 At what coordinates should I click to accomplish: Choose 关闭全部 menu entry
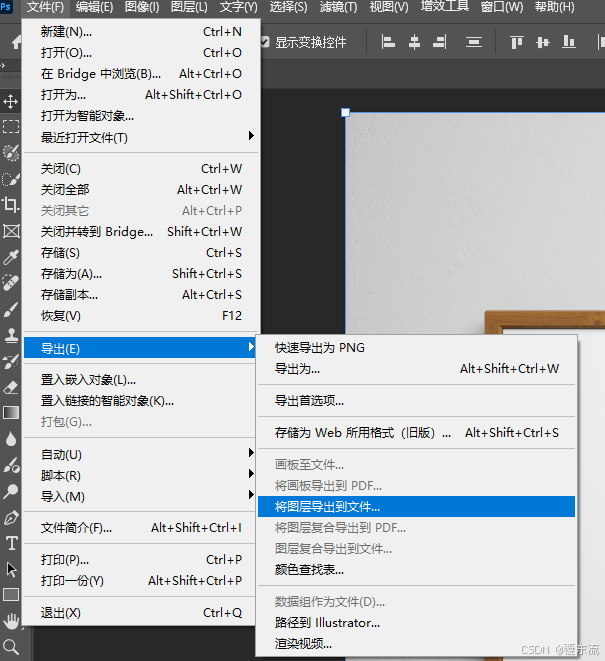[140, 190]
